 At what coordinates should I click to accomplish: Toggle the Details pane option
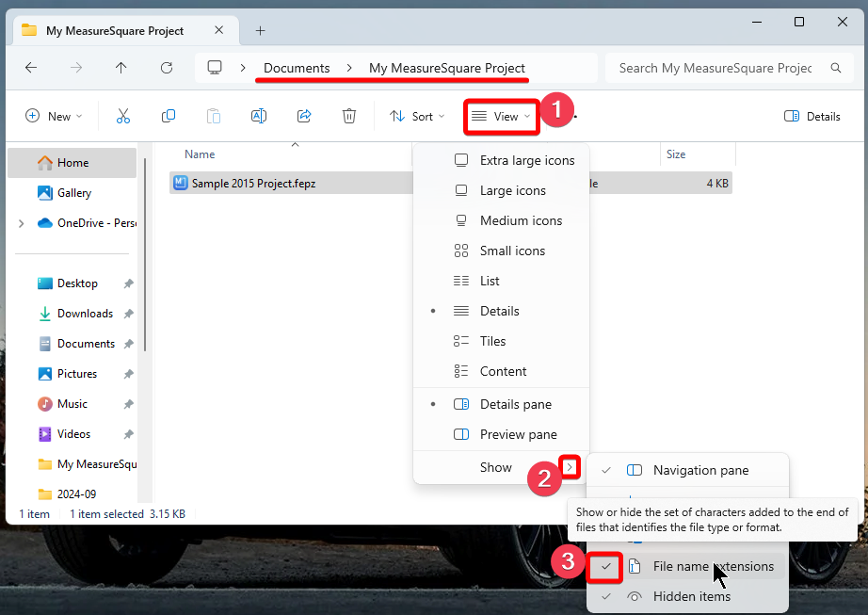point(501,404)
